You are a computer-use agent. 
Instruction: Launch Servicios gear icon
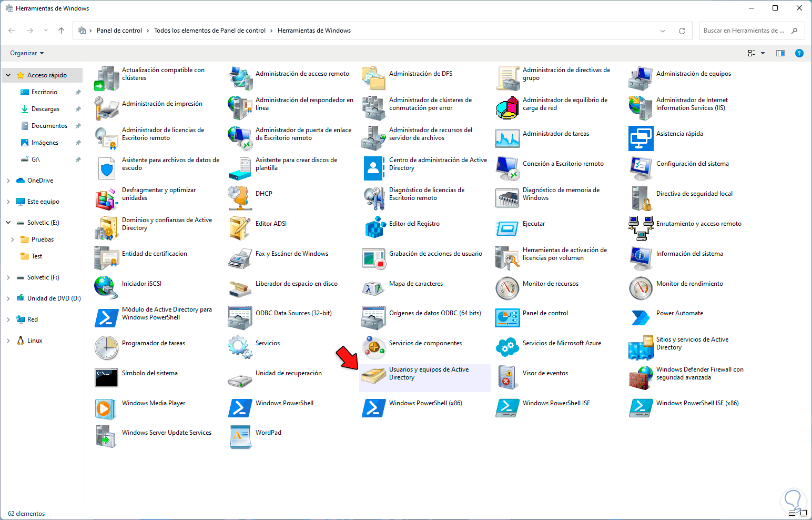tap(240, 347)
